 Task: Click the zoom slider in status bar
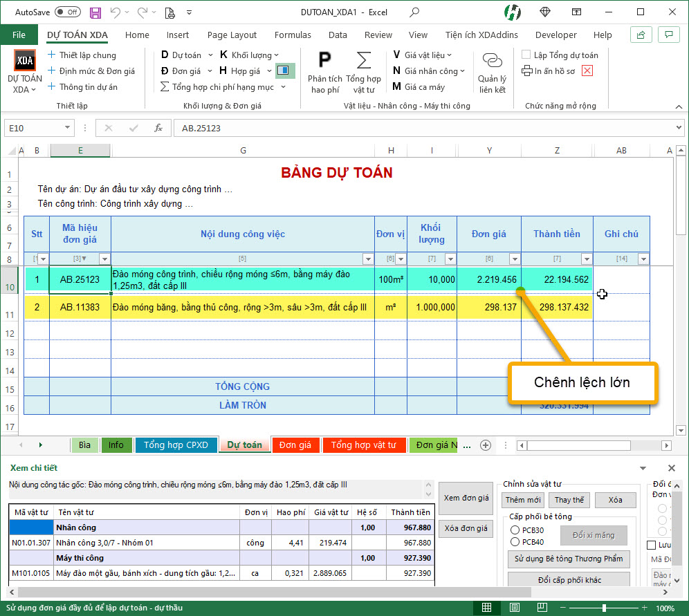[603, 608]
